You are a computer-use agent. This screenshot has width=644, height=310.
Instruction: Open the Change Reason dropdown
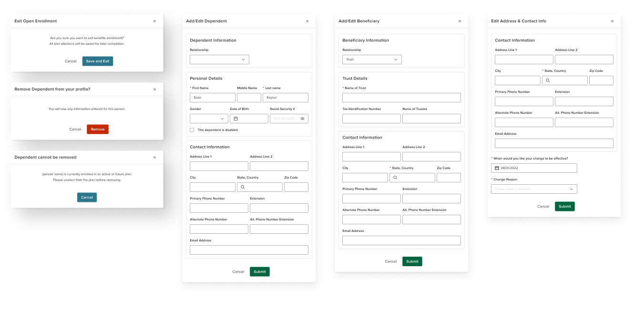point(534,189)
